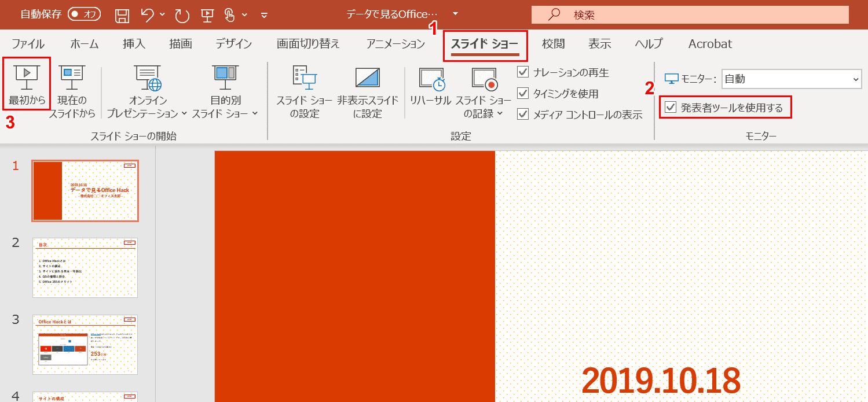Click the search magnifier icon
Image resolution: width=868 pixels, height=402 pixels.
[554, 14]
